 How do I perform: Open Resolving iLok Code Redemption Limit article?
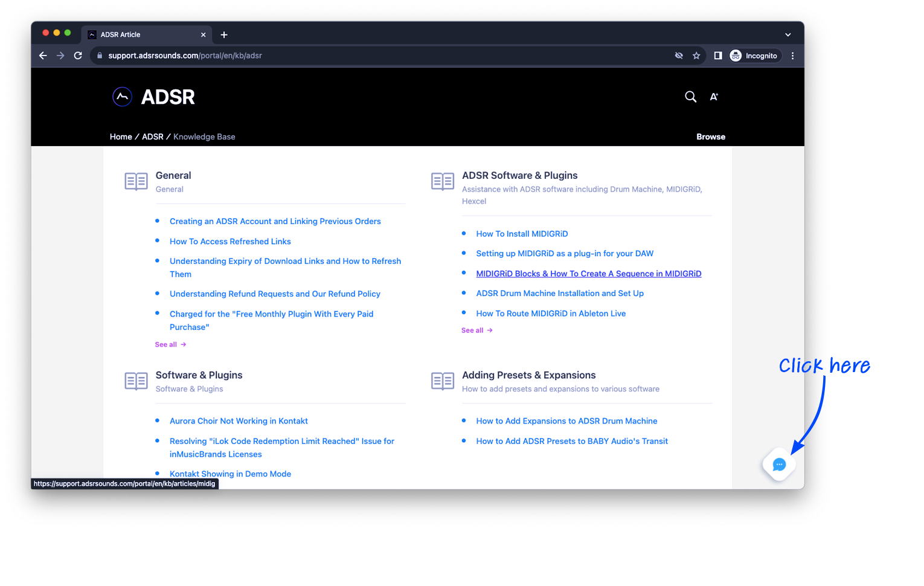coord(281,448)
